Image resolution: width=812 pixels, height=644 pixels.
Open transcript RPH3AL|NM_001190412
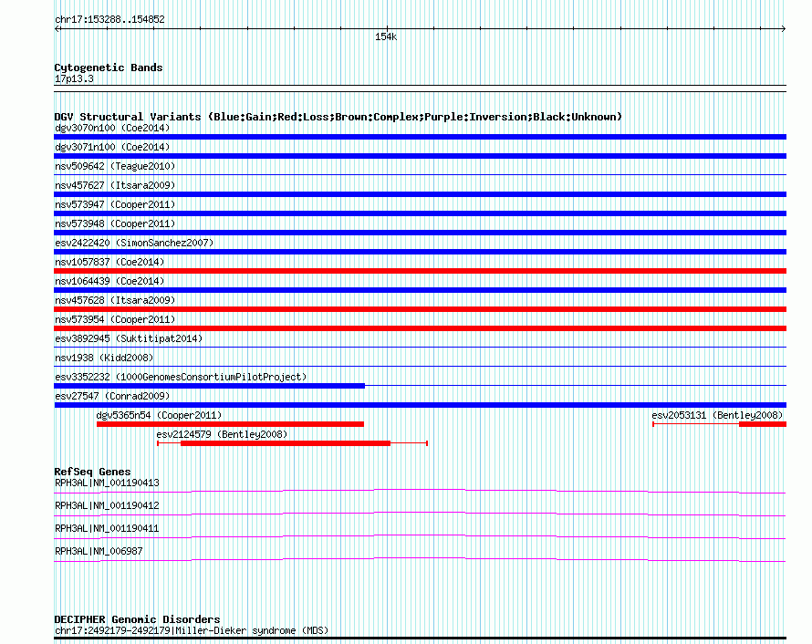107,505
